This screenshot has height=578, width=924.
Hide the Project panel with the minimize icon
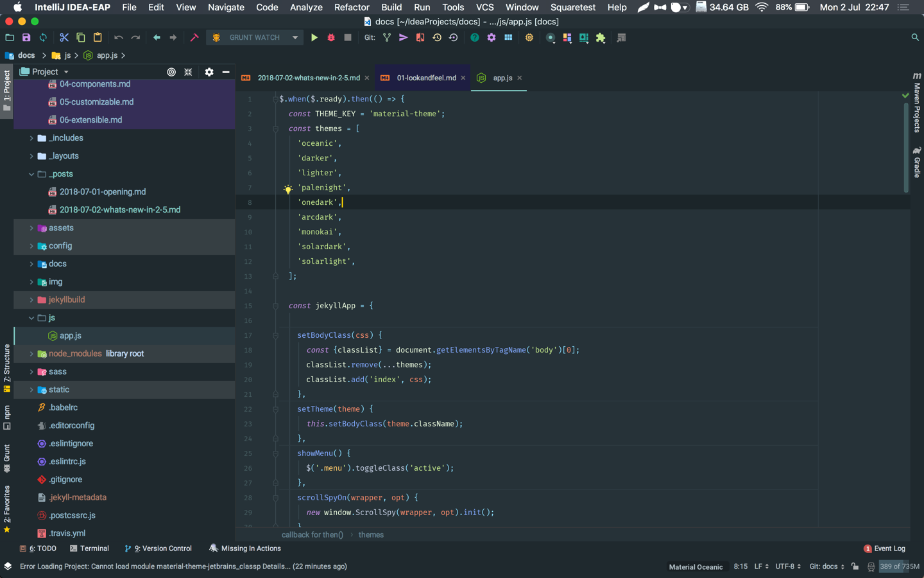[x=225, y=73]
